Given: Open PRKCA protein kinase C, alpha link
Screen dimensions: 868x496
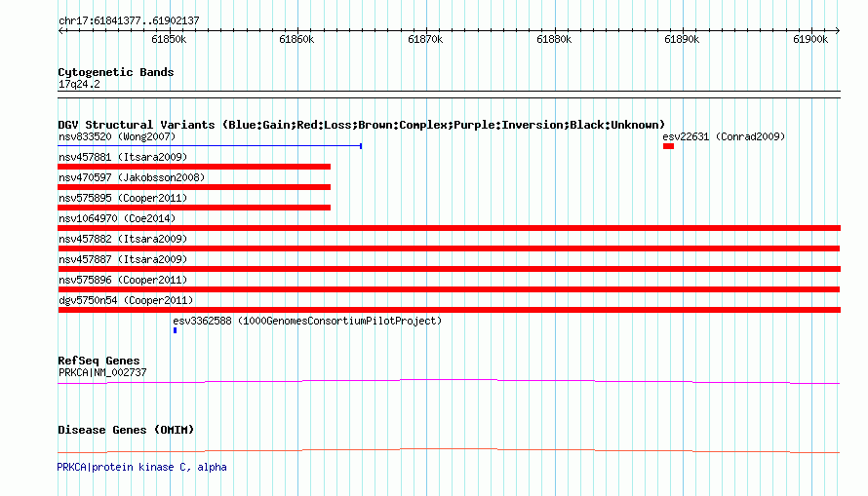Looking at the screenshot, I should [x=141, y=467].
